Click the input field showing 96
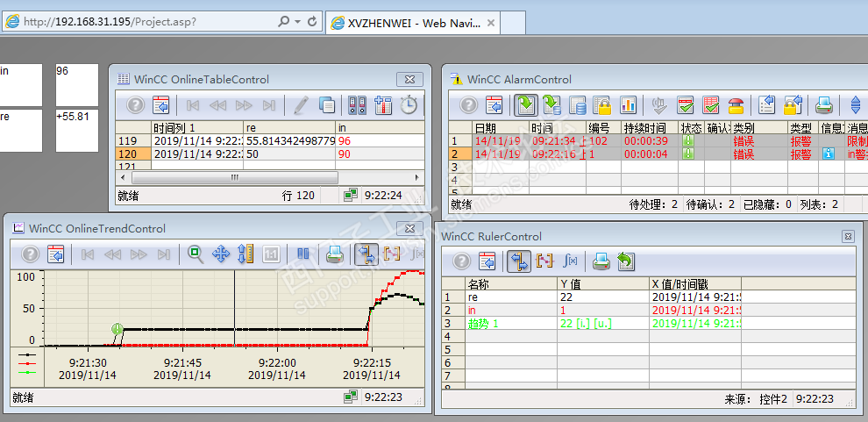Viewport: 868px width, 422px height. click(77, 85)
